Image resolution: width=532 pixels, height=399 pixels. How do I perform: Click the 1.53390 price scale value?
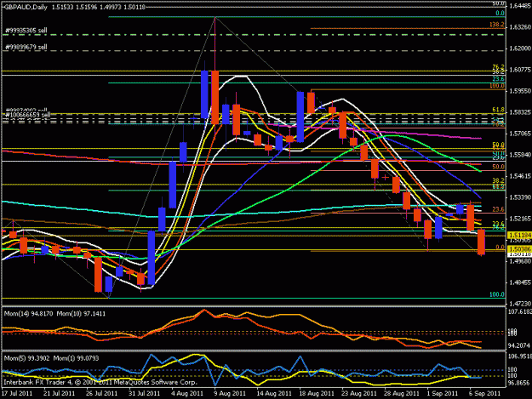520,197
